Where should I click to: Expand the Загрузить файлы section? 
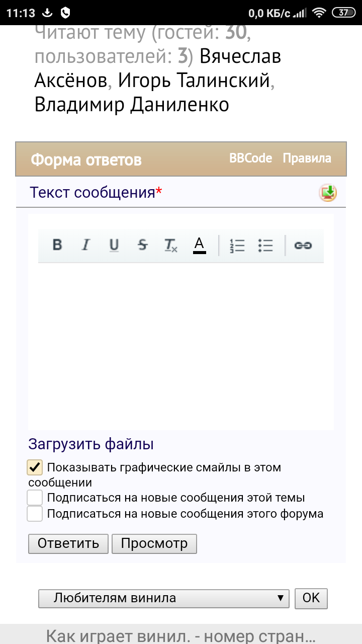point(91,444)
